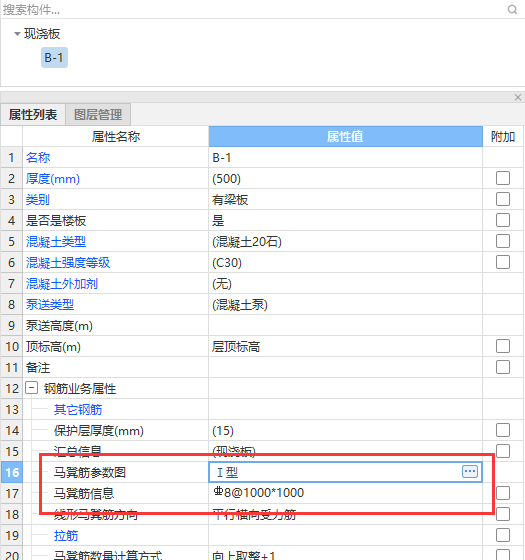This screenshot has height=560, width=525.
Task: Select the 层顶标高 value cell
Action: click(345, 346)
